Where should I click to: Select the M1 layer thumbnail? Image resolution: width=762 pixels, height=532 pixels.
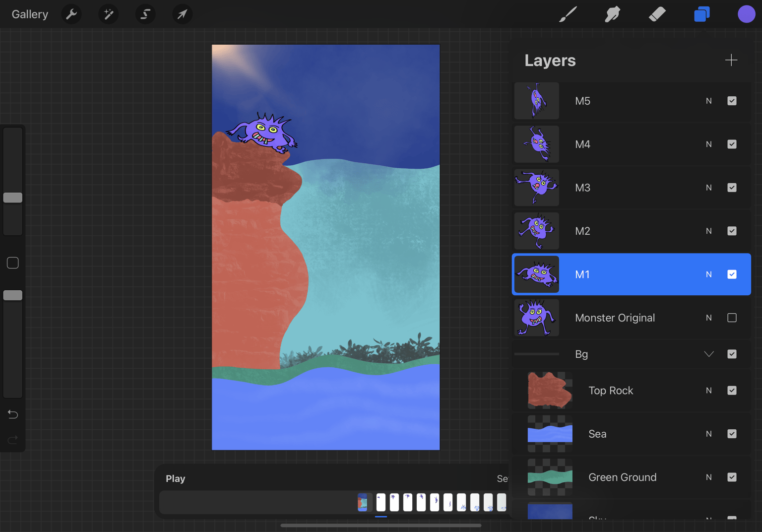537,274
